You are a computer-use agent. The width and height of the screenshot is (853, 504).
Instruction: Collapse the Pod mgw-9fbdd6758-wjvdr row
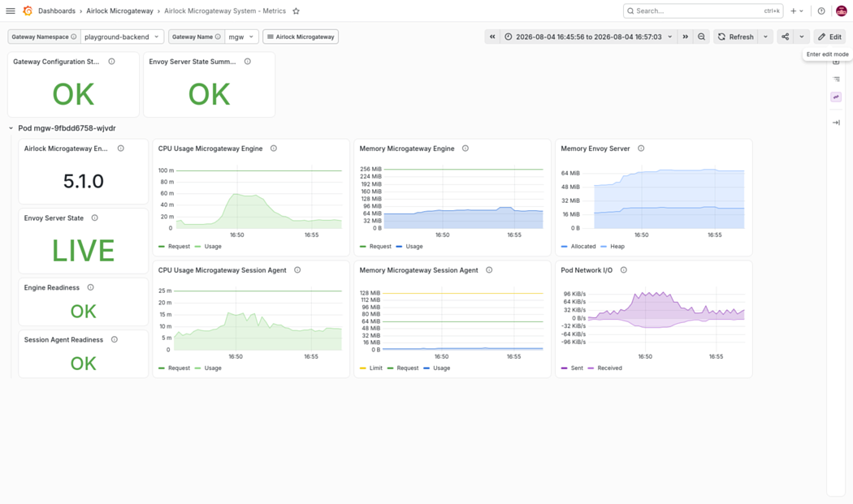11,128
